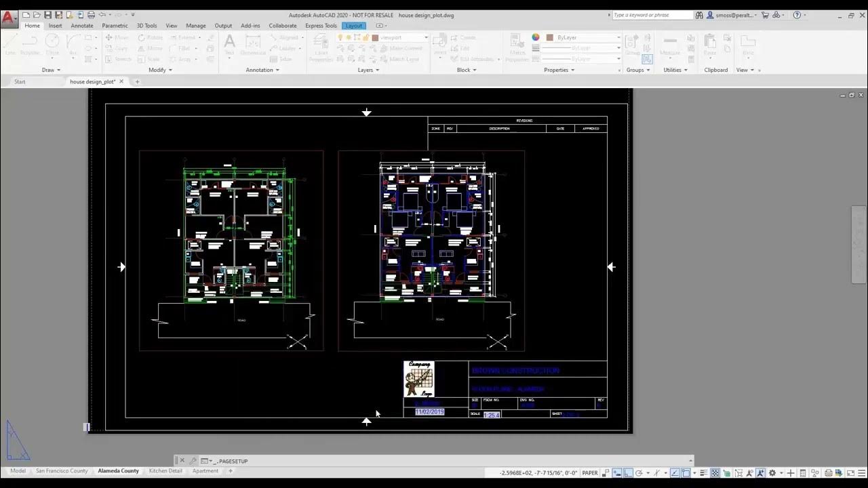Expand the Draw panel dropdown

tap(51, 70)
